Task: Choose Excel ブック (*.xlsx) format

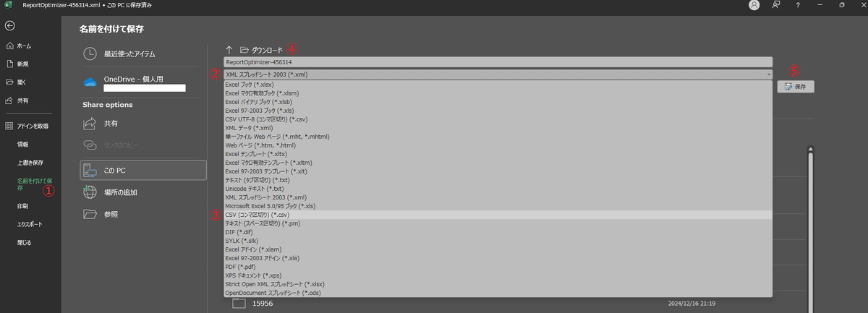Action: click(497, 84)
